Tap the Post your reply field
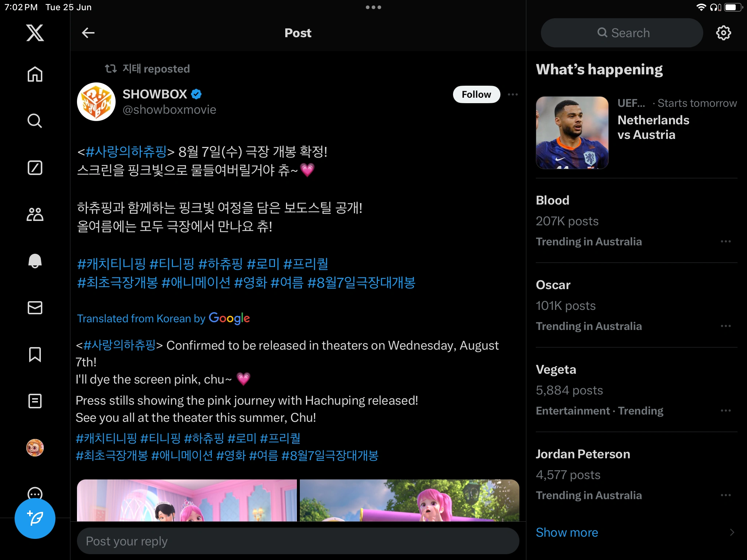 pyautogui.click(x=298, y=541)
